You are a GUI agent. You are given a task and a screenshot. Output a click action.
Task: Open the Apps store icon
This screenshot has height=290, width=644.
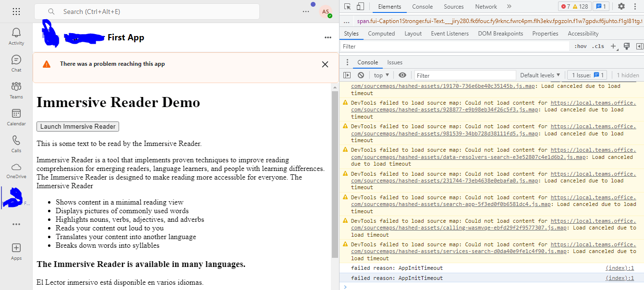(x=16, y=252)
